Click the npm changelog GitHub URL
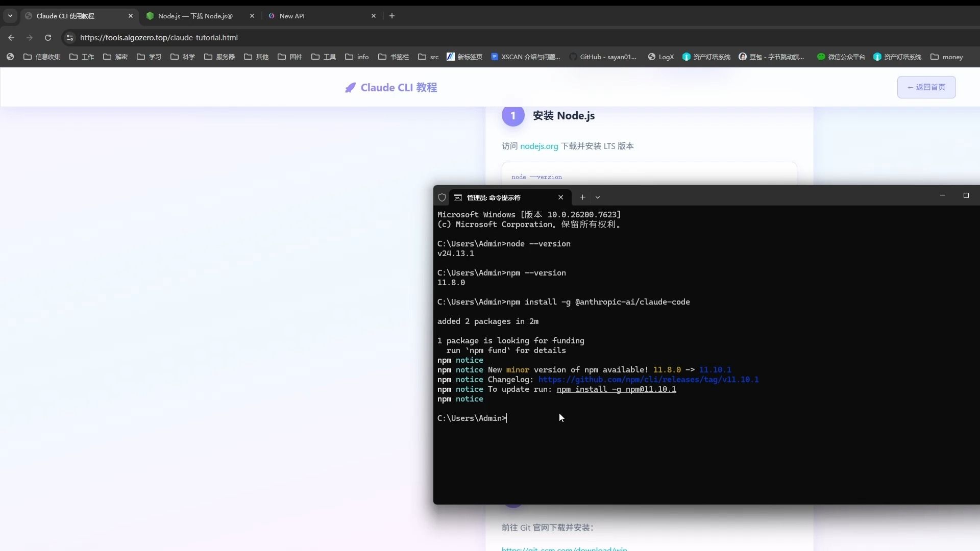Screen dimensions: 980x551 (648, 380)
